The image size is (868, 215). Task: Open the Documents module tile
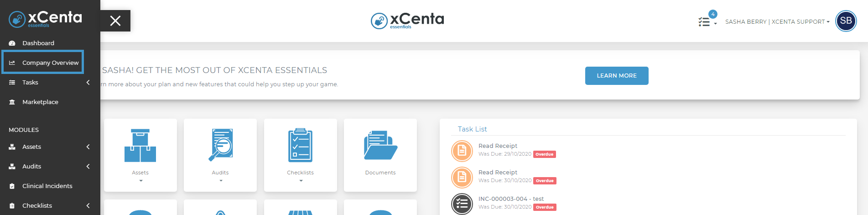click(380, 155)
